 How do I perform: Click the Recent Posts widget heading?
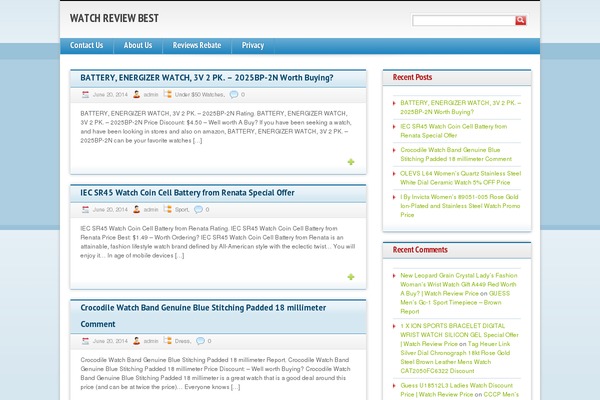coord(412,77)
